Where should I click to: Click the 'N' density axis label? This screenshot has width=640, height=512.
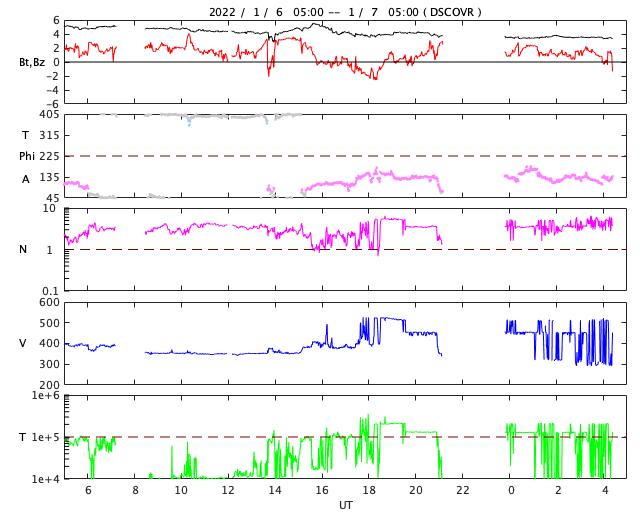click(x=23, y=249)
